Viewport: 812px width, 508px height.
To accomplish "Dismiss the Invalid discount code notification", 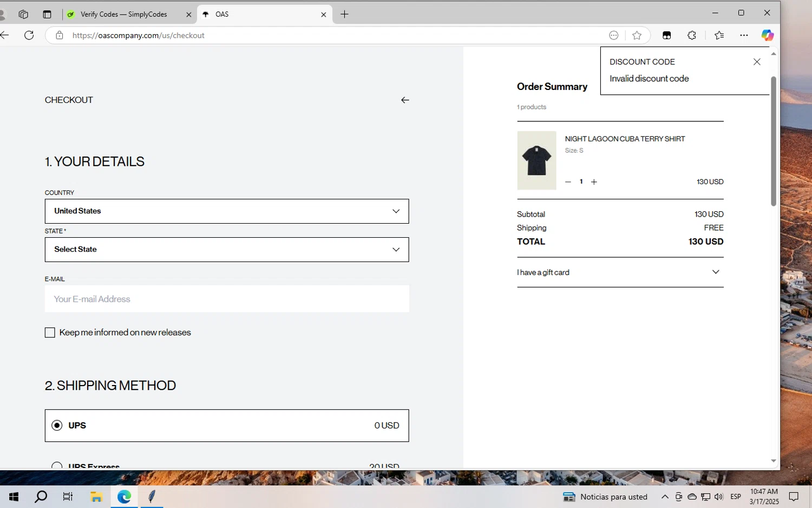I will tap(757, 62).
